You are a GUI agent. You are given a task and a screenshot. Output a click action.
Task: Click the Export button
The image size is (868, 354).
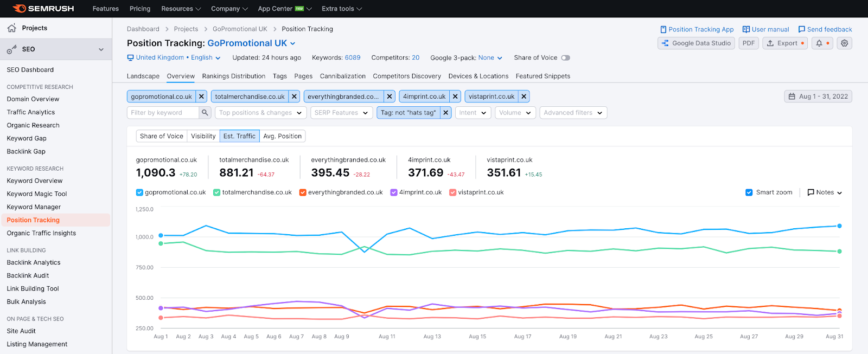(x=785, y=43)
